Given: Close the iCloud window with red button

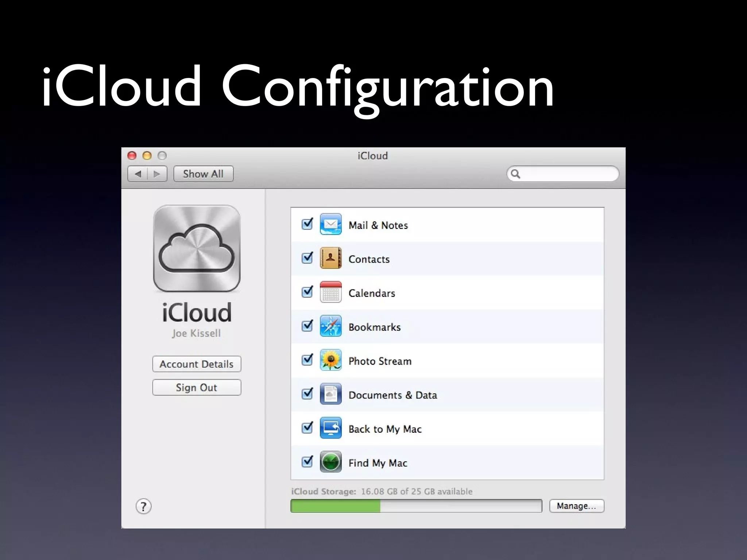Looking at the screenshot, I should click(x=132, y=156).
